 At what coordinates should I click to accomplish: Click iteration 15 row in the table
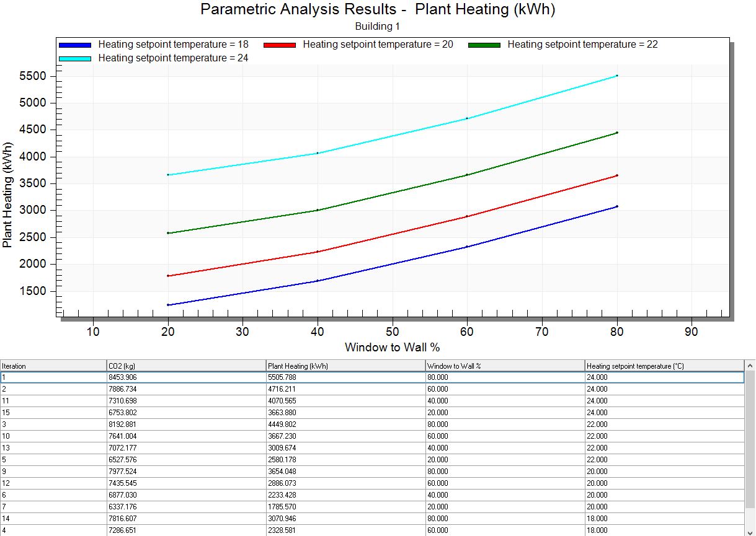[53, 412]
